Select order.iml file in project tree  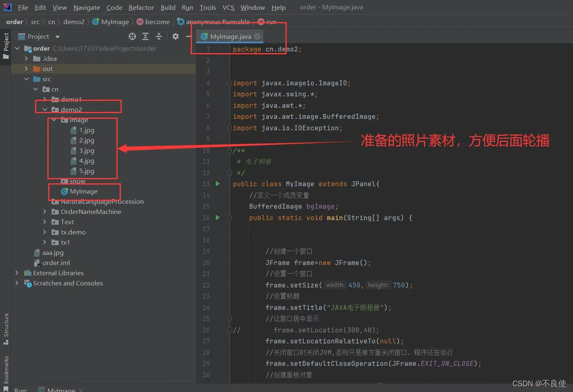(52, 263)
